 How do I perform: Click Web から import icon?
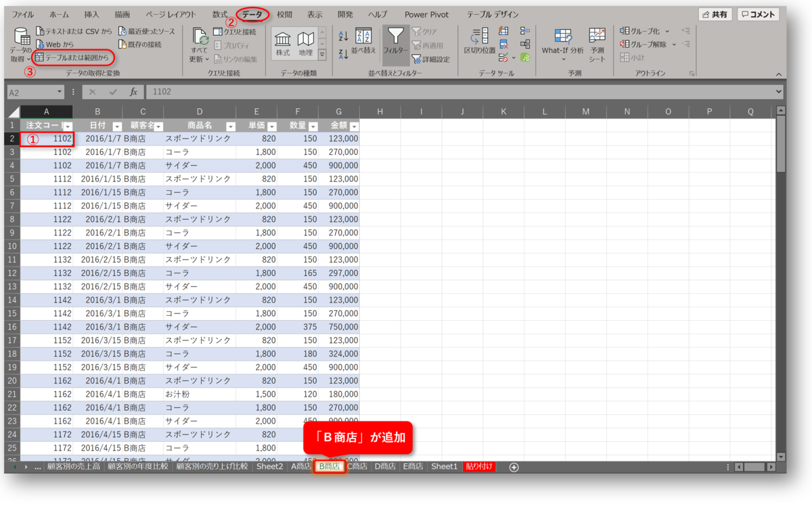(x=40, y=45)
